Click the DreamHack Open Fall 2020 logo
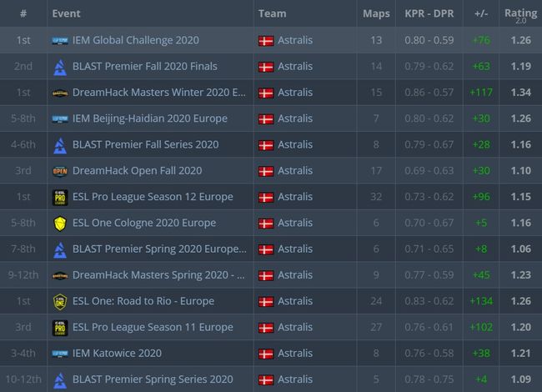Viewport: 542px width, 392px height. point(59,171)
